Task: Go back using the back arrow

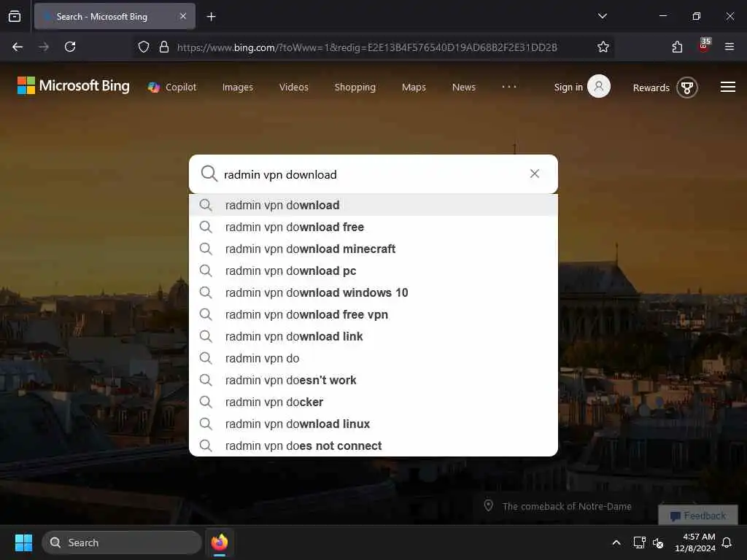Action: [x=18, y=47]
